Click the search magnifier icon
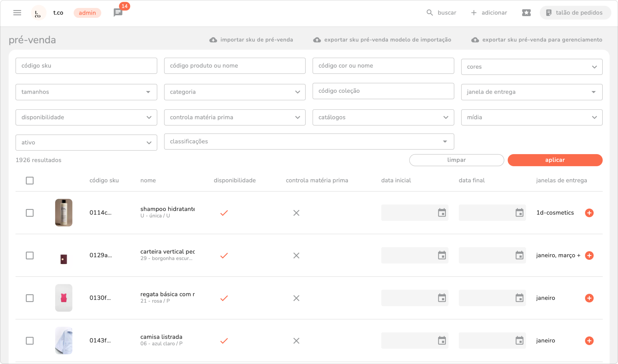 click(429, 13)
